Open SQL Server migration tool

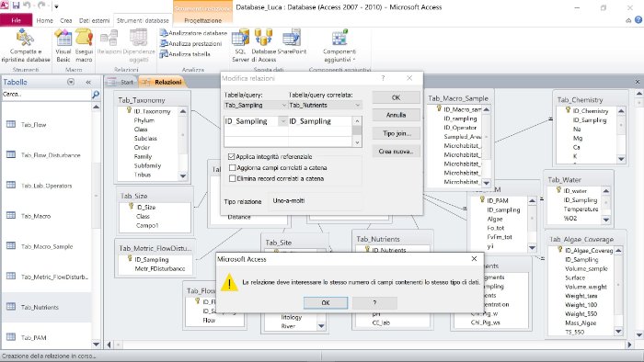point(240,46)
